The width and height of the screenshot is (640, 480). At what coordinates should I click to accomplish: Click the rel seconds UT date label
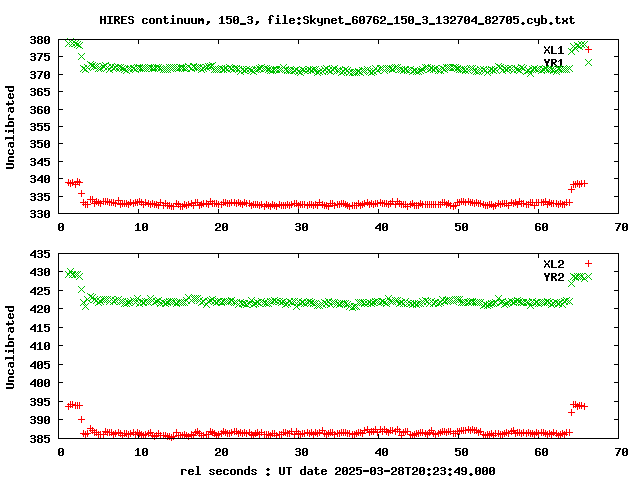coord(338,471)
